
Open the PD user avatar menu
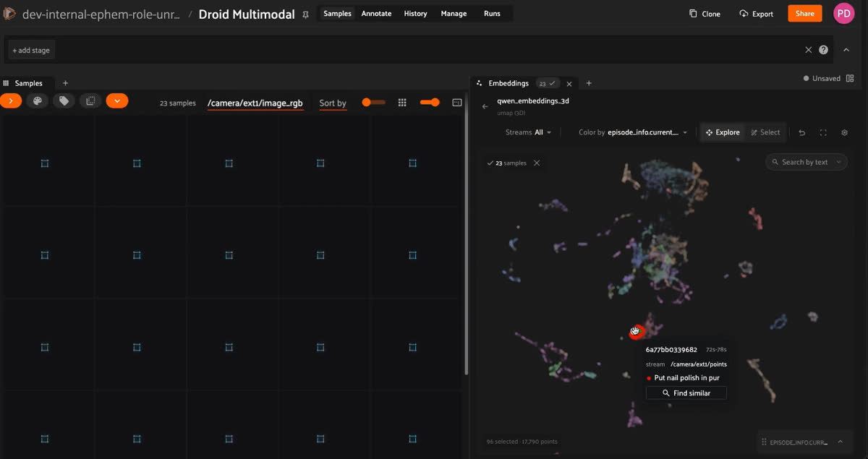pos(844,13)
